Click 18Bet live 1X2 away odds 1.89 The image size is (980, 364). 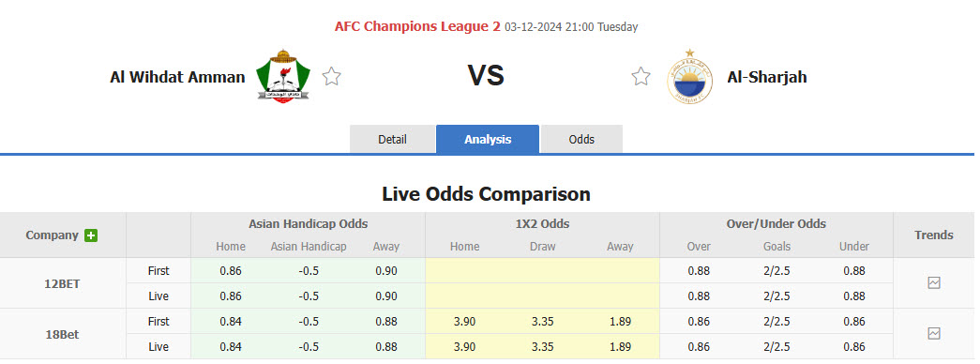click(620, 346)
